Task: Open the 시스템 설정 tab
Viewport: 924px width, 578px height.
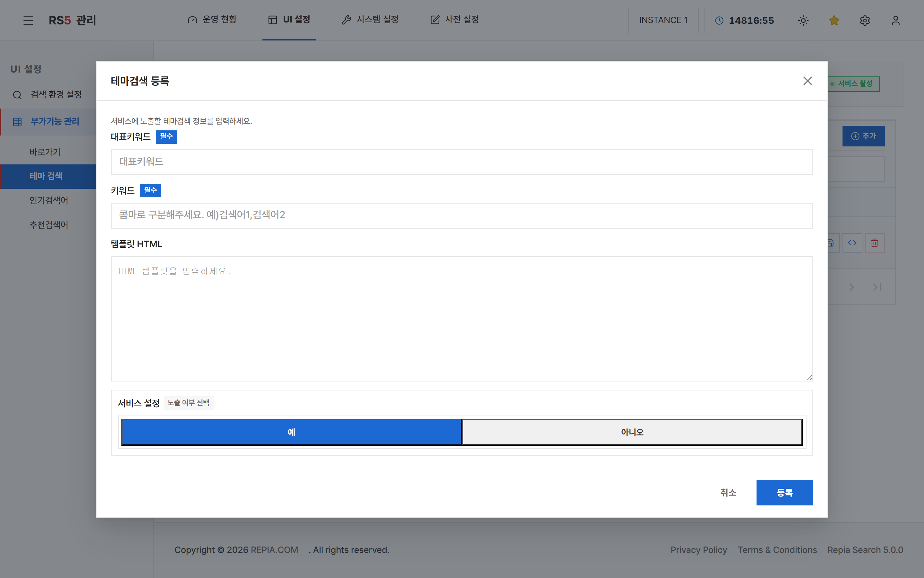Action: tap(370, 20)
